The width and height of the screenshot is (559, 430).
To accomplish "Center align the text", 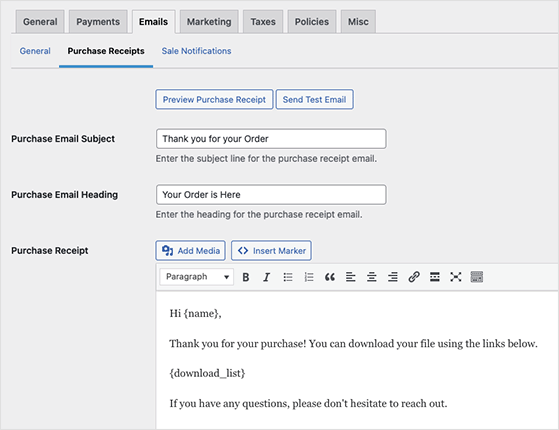I will 372,277.
